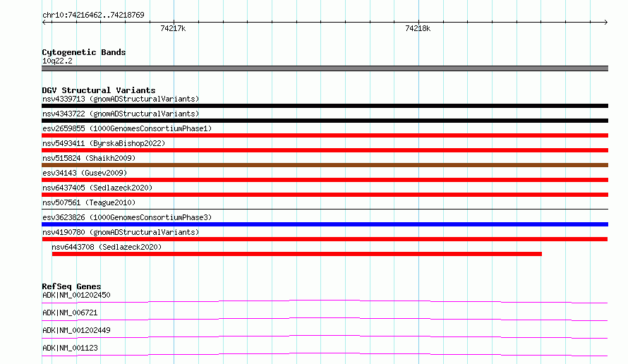The height and width of the screenshot is (364, 628).
Task: Open the nsv6443708 Sedlazeck2020 label
Action: click(x=107, y=247)
